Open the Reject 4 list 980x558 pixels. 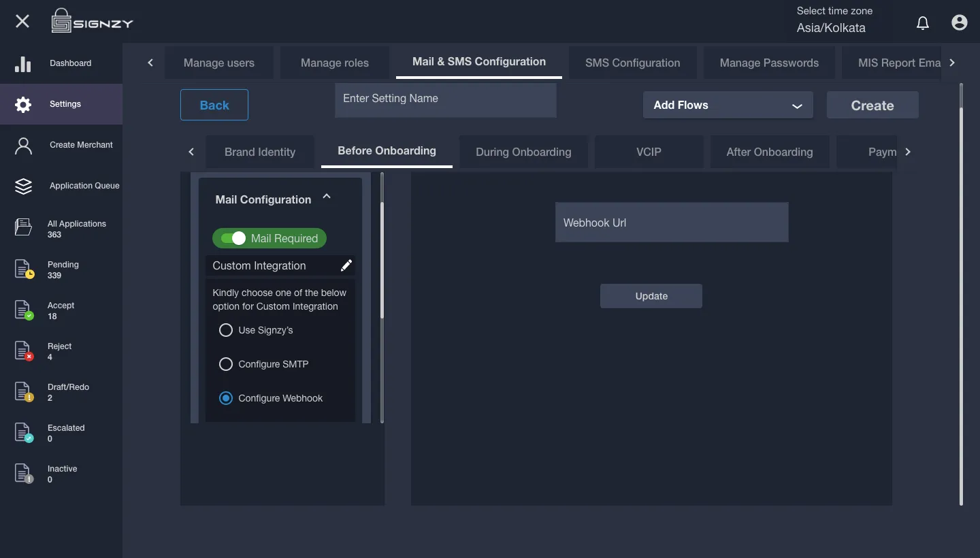tap(61, 351)
